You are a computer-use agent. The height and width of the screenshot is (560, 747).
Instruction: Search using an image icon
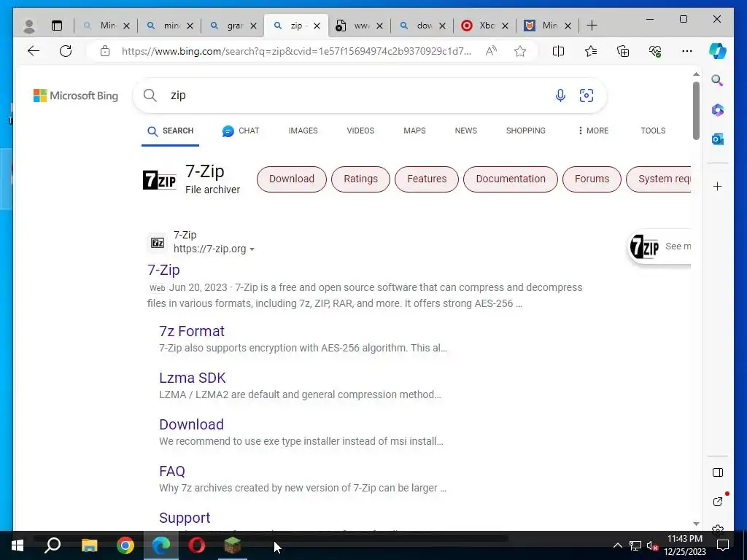click(587, 96)
